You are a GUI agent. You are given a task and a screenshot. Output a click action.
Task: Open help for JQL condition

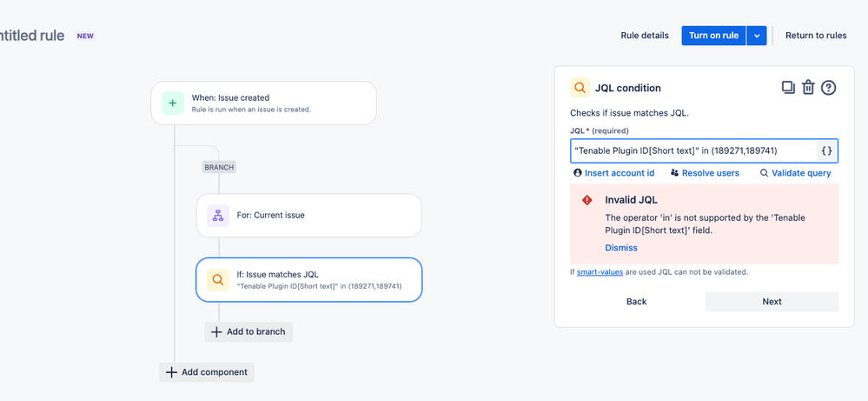[x=828, y=87]
